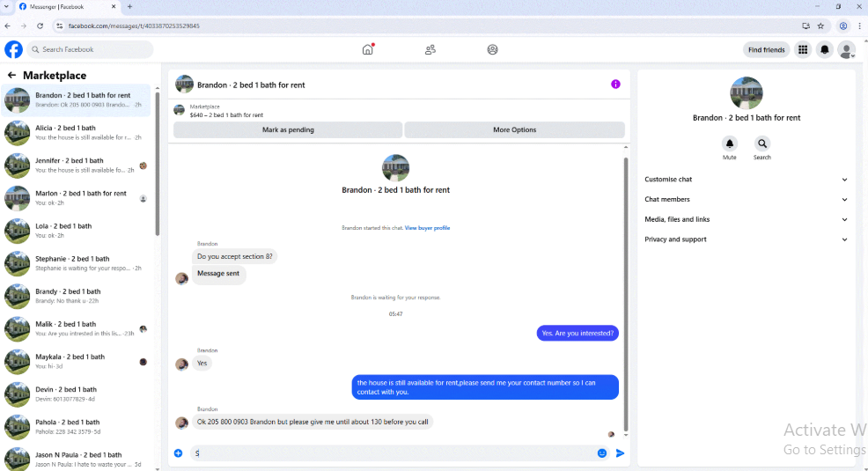Open tab search dropdown arrow
The width and height of the screenshot is (868, 471).
[x=6, y=7]
